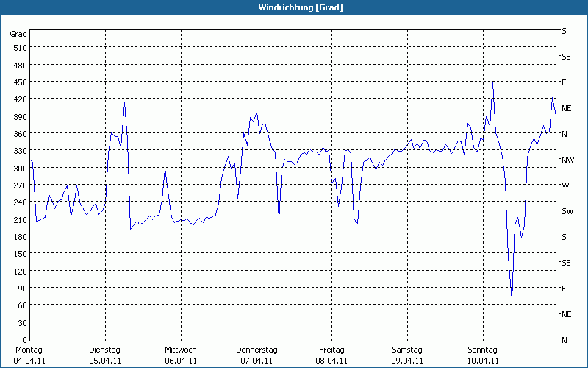This screenshot has height=368, width=588.
Task: Select the 180 degree axis label
Action: (21, 237)
